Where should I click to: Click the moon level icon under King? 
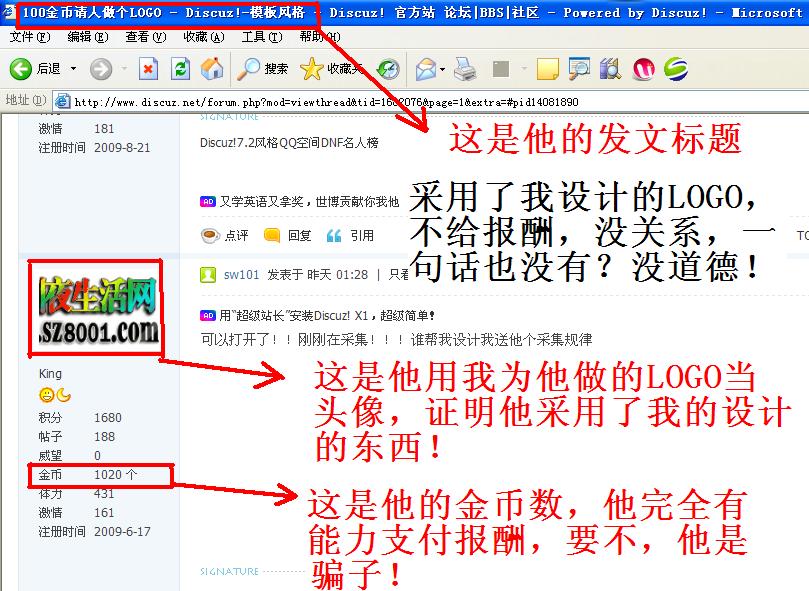click(63, 395)
